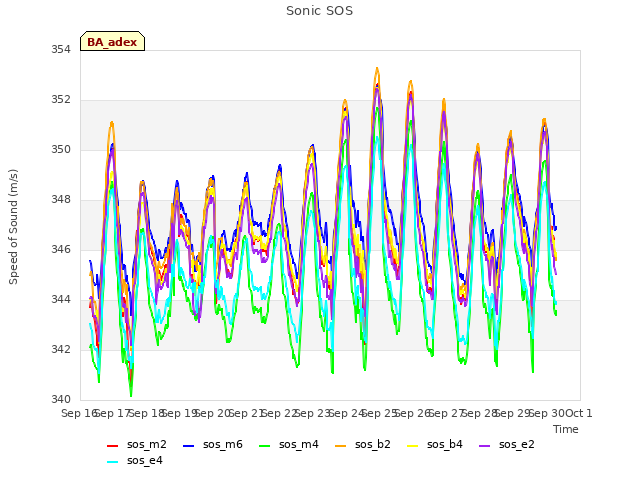640x480 pixels.
Task: Click the red sos_m2 legend swatch
Action: 112,446
